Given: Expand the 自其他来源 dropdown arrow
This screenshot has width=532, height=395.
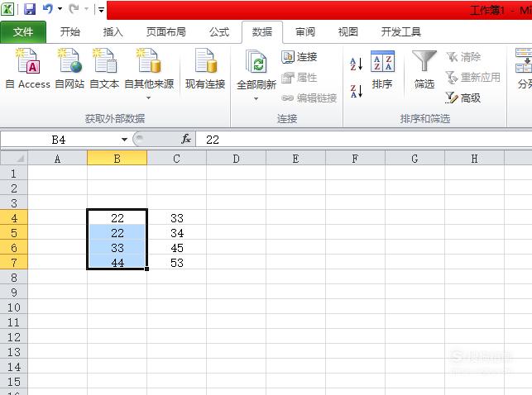Looking at the screenshot, I should click(148, 98).
